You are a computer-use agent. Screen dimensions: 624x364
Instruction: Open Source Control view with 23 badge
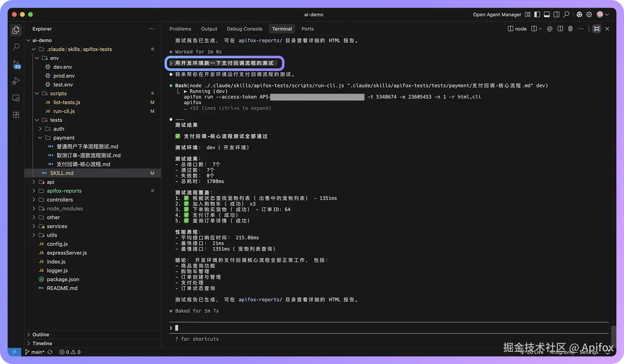[16, 64]
